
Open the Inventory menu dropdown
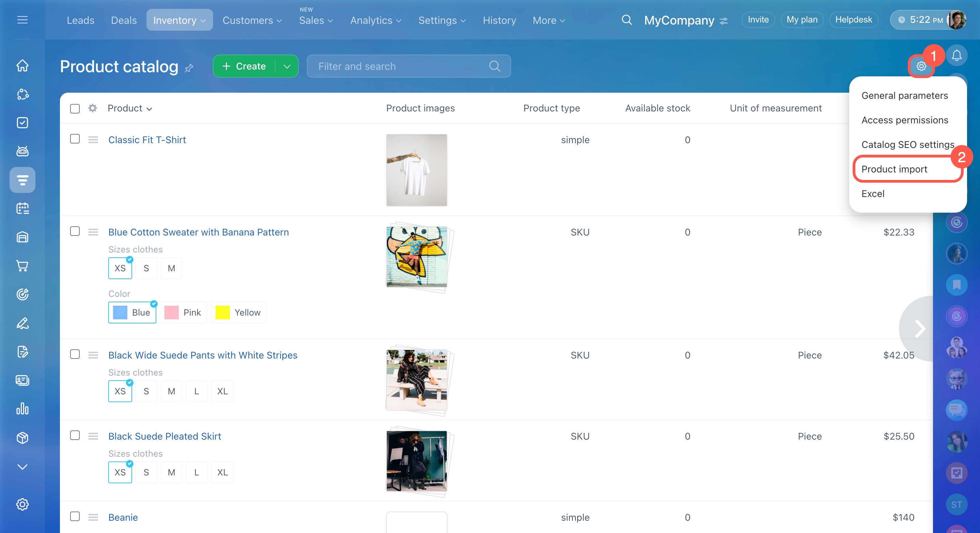[x=179, y=20]
